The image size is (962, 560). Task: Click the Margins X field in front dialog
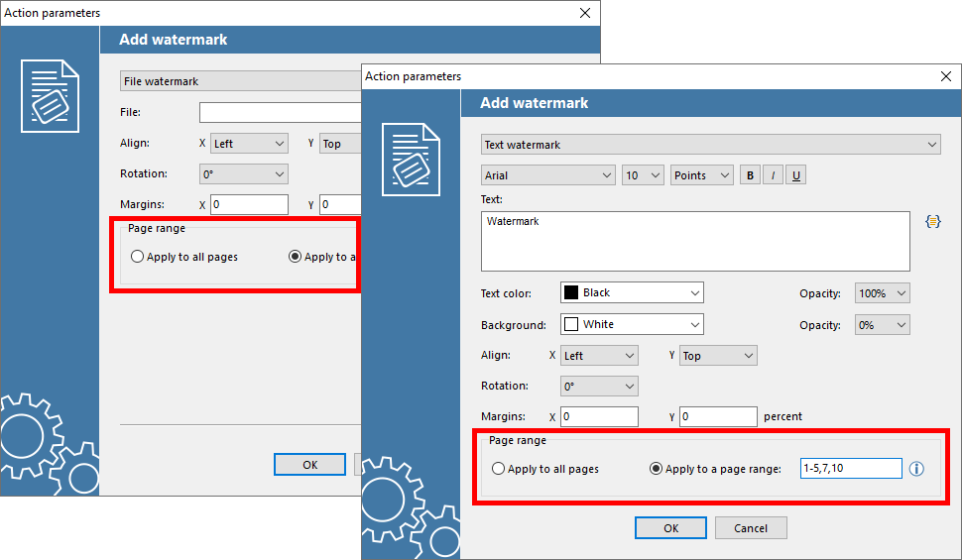(599, 416)
